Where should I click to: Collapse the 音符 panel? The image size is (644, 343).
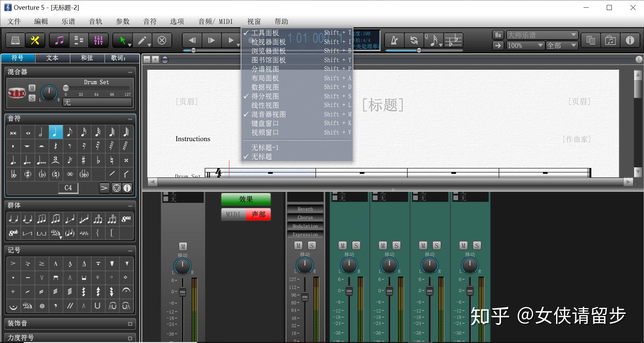click(130, 119)
